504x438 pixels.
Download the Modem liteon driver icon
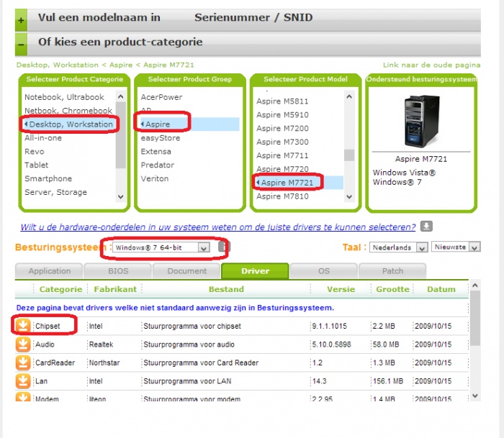(23, 396)
